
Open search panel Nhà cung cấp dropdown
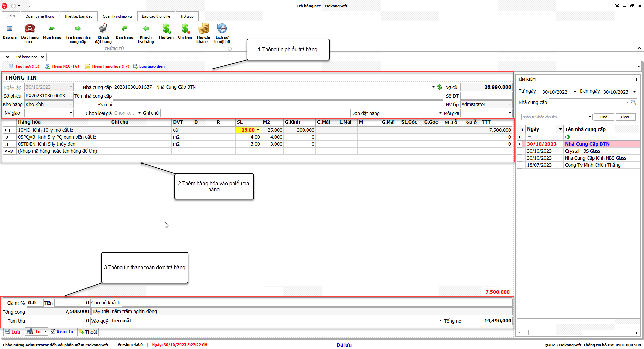(628, 102)
